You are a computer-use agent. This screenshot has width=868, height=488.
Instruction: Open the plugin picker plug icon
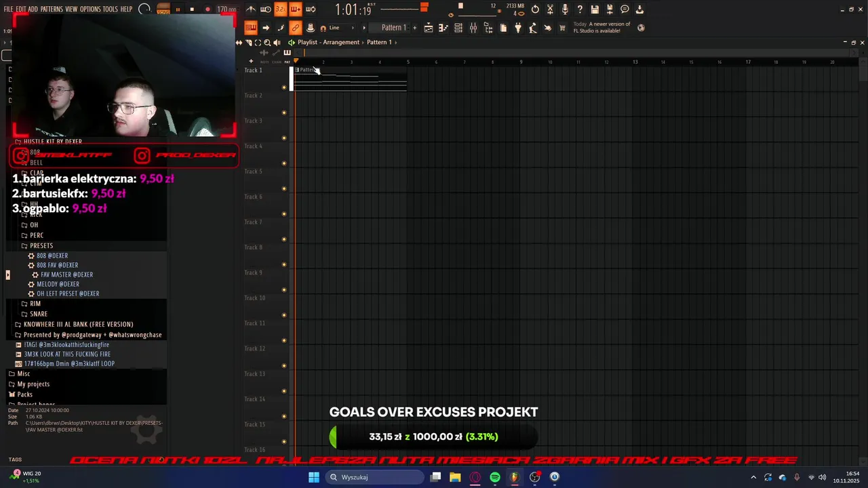pyautogui.click(x=518, y=28)
